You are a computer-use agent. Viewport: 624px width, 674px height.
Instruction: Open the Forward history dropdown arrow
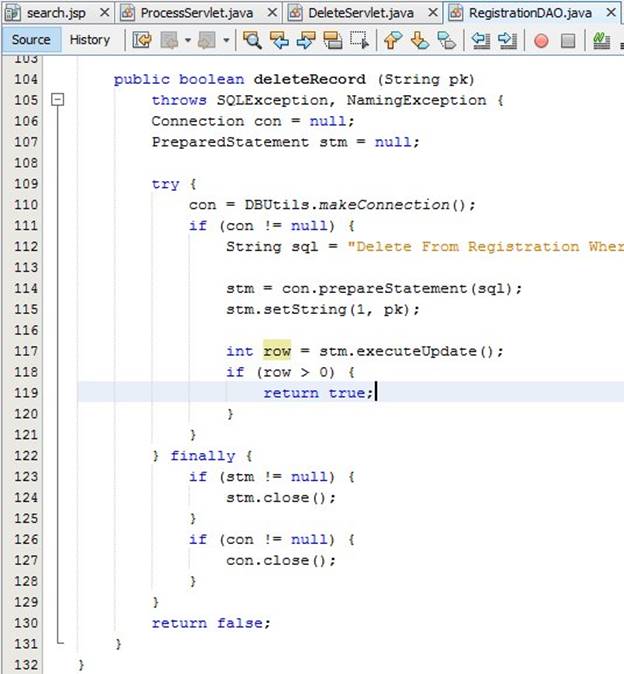[226, 40]
